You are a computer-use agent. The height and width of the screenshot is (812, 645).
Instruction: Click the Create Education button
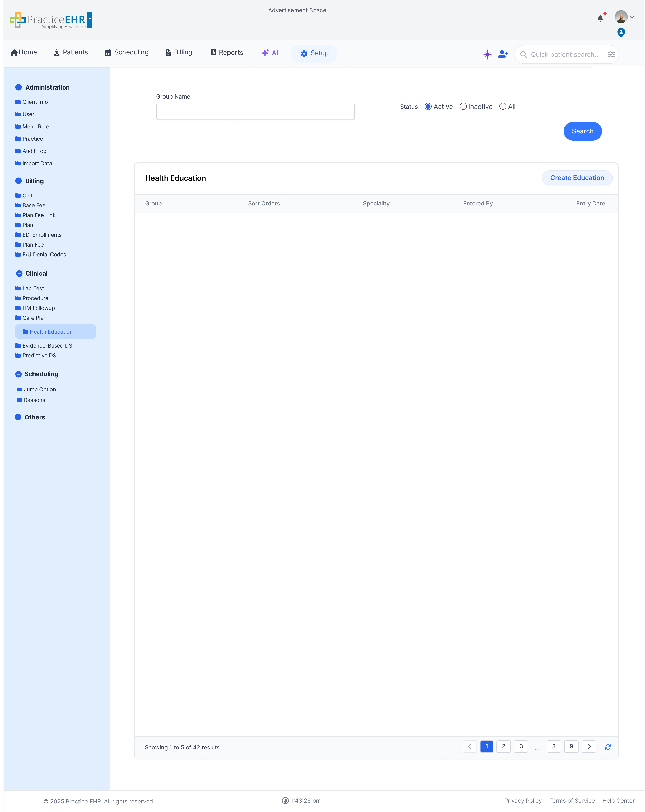coord(577,178)
